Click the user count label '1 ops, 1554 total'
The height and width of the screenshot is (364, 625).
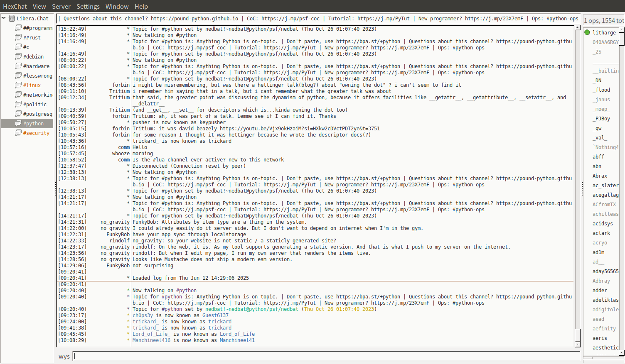[x=604, y=20]
